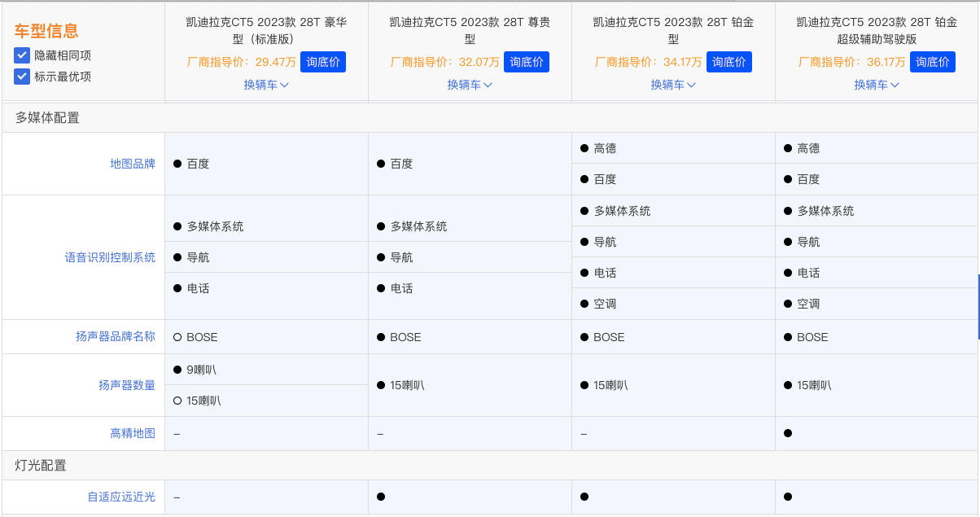Viewport: 980px width, 517px height.
Task: Open the 地图品牌 row label link
Action: click(133, 164)
